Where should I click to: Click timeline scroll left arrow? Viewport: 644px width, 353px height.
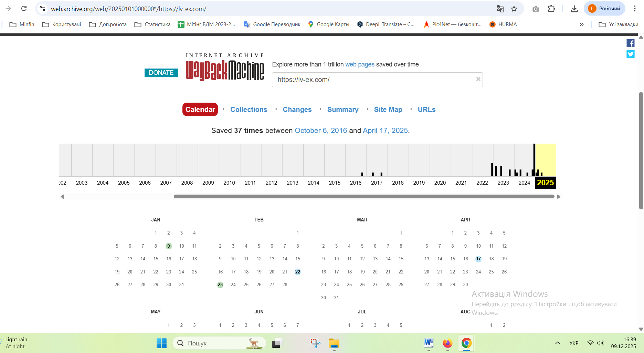(x=62, y=197)
